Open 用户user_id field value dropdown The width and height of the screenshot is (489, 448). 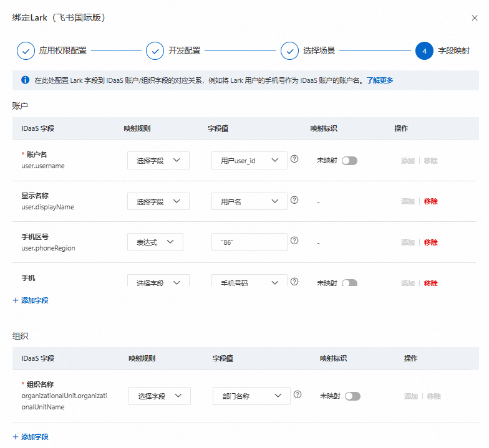tap(249, 161)
